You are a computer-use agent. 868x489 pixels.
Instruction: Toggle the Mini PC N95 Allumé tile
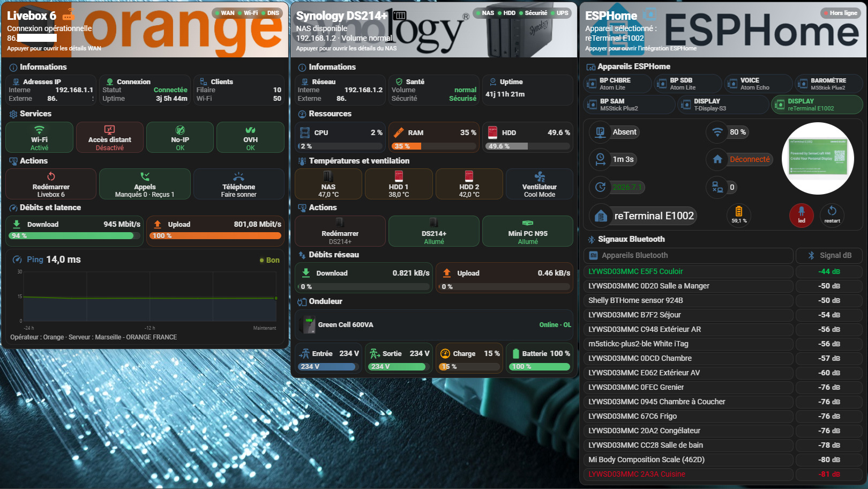click(x=528, y=231)
